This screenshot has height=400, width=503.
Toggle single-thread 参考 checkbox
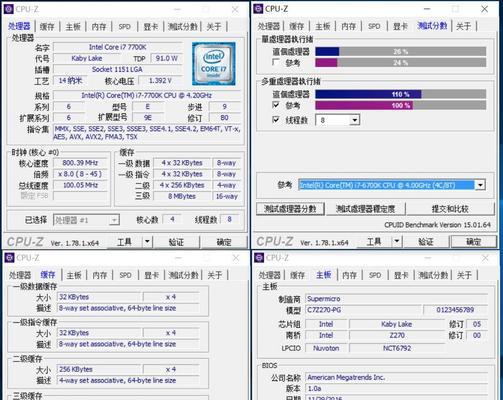tap(276, 62)
